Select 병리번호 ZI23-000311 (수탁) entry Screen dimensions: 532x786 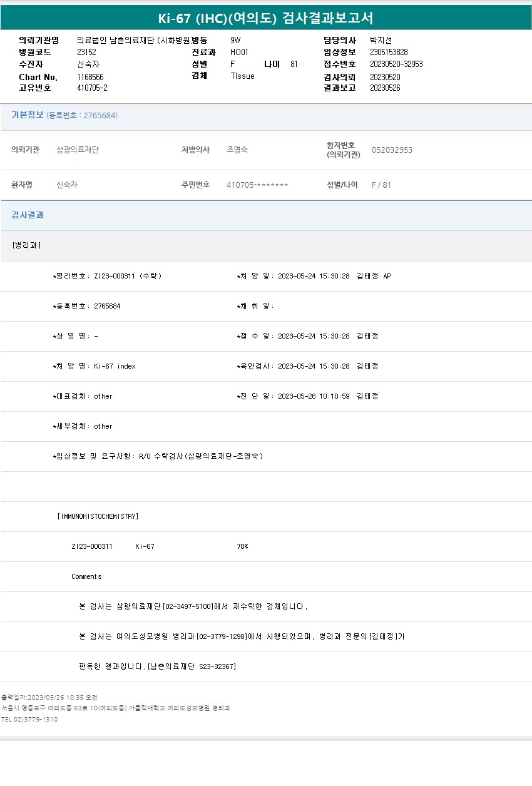(108, 276)
